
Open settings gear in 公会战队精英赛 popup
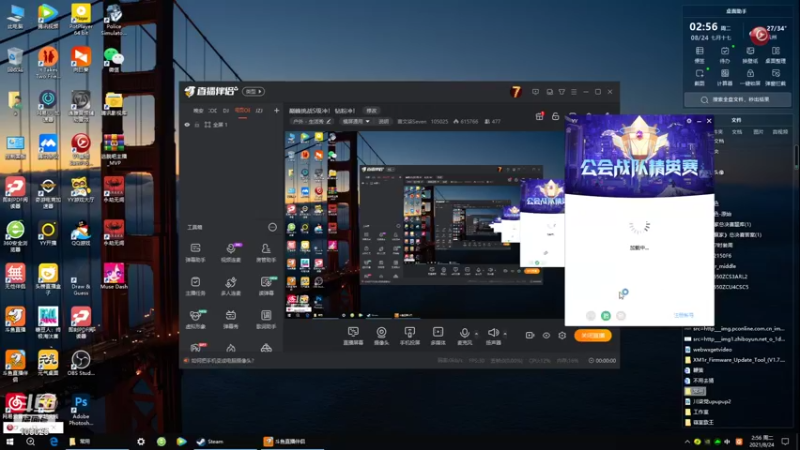(689, 121)
